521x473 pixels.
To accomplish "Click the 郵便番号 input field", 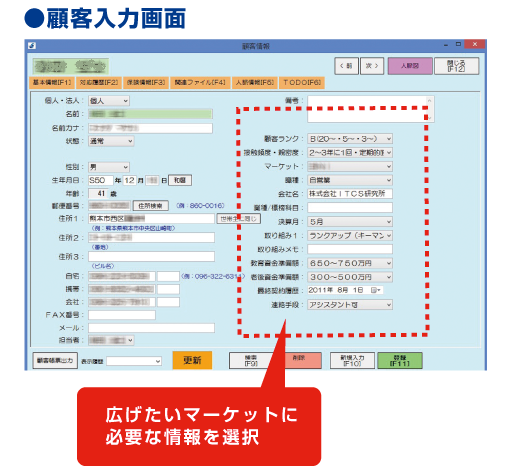I will pyautogui.click(x=109, y=206).
